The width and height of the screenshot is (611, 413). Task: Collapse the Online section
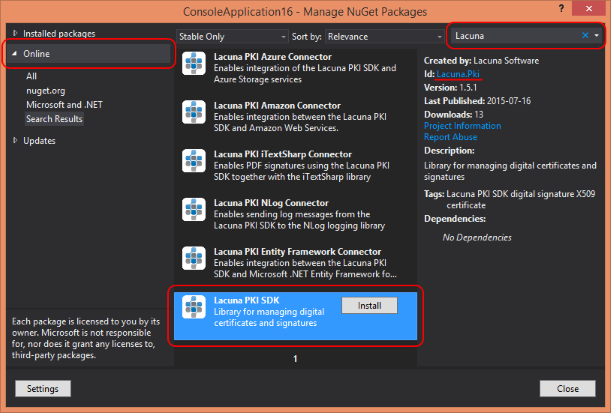15,53
